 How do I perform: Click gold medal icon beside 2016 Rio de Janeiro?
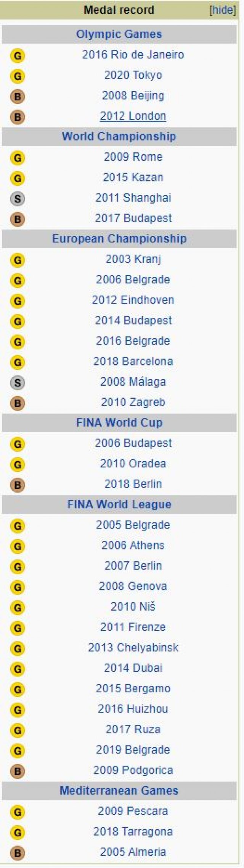18,56
